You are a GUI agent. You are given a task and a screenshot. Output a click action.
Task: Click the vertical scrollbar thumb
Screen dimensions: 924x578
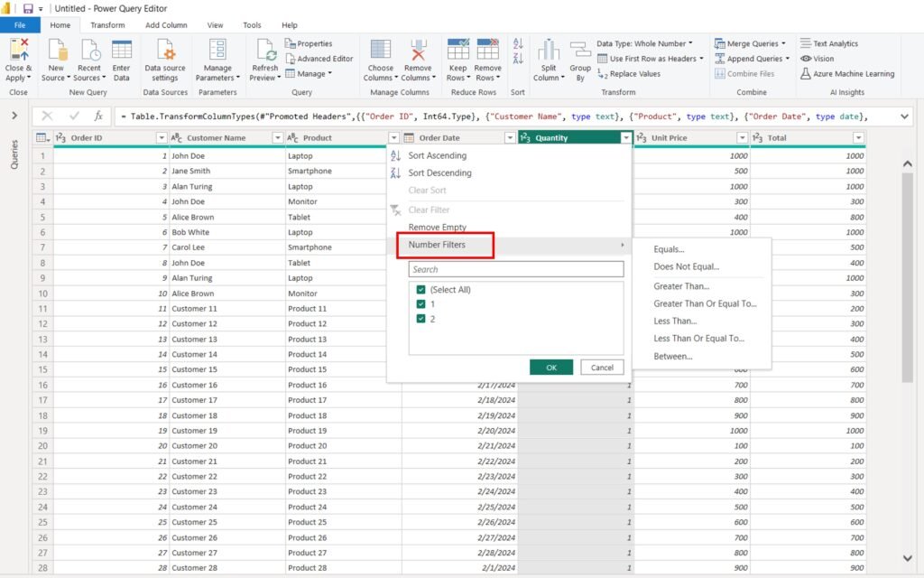(x=908, y=277)
